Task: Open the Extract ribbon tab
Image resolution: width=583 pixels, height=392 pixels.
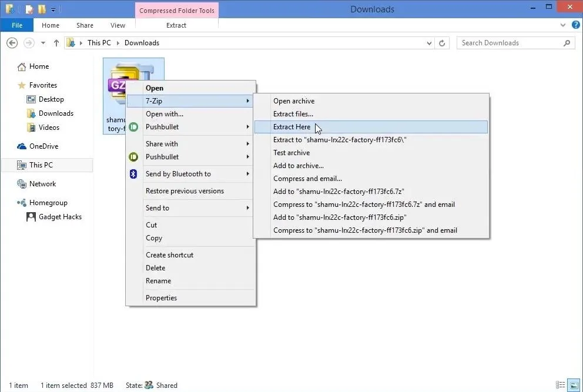Action: [176, 25]
